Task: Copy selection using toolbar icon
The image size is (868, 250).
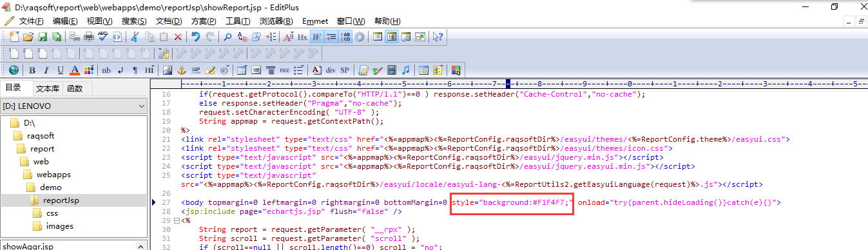Action: click(149, 37)
